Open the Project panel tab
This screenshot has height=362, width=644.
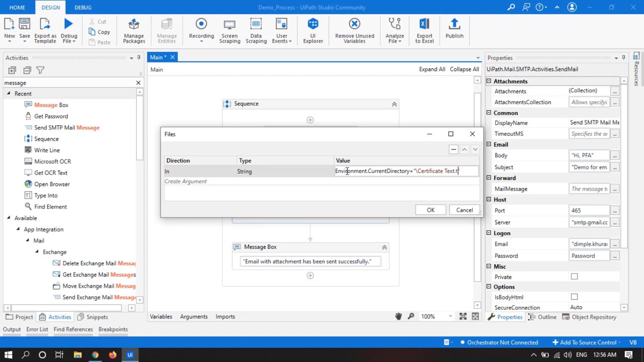[x=19, y=317]
